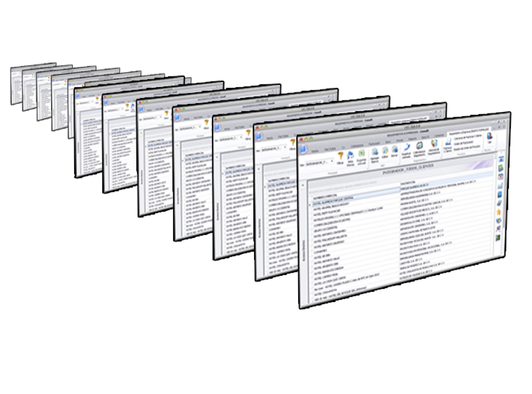The height and width of the screenshot is (394, 532).
Task: Click the Salir exit icon in front window
Action: point(489,136)
